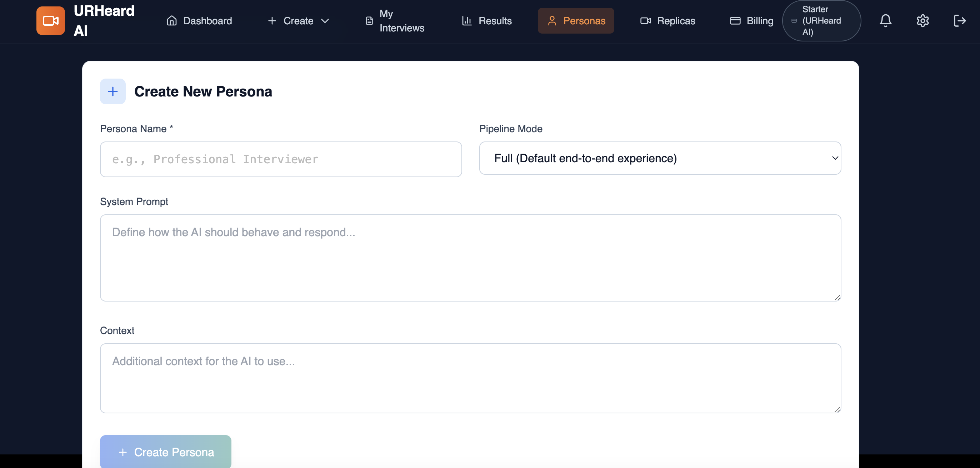Image resolution: width=980 pixels, height=468 pixels.
Task: Click the Results bar chart icon
Action: pyautogui.click(x=467, y=21)
